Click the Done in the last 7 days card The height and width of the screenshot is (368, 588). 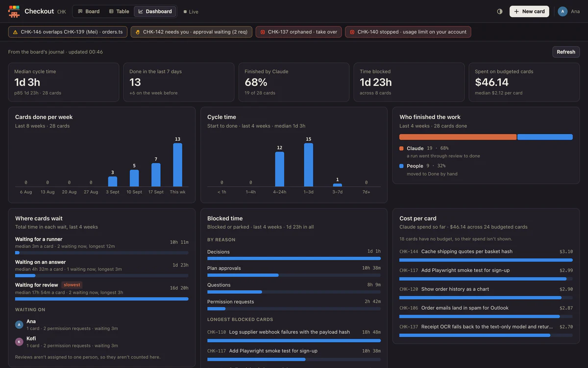[x=179, y=82]
